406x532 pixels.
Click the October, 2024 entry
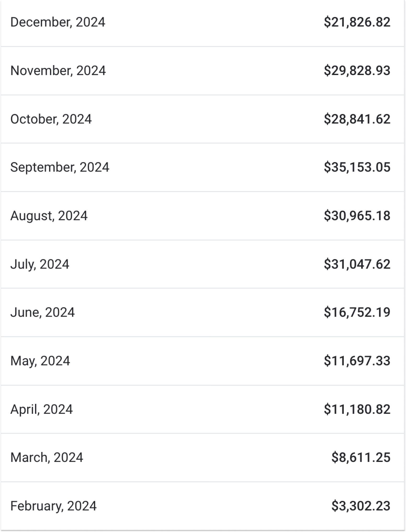[202, 119]
